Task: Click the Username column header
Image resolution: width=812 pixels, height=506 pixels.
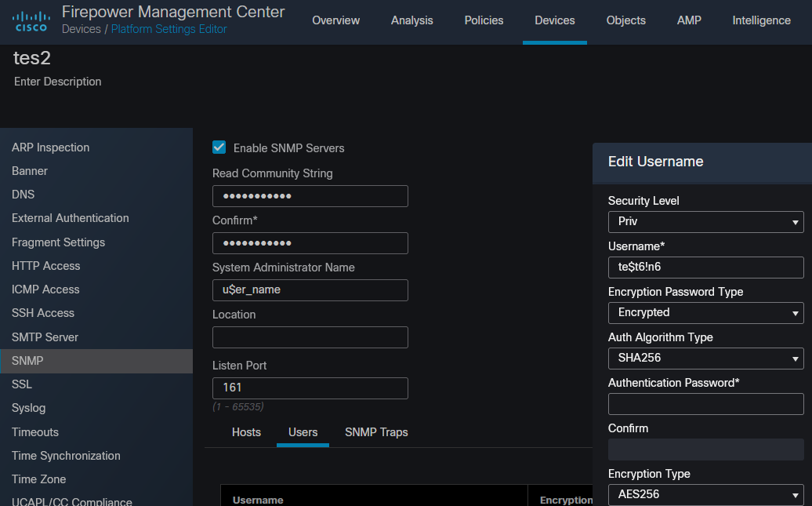Action: [x=258, y=500]
